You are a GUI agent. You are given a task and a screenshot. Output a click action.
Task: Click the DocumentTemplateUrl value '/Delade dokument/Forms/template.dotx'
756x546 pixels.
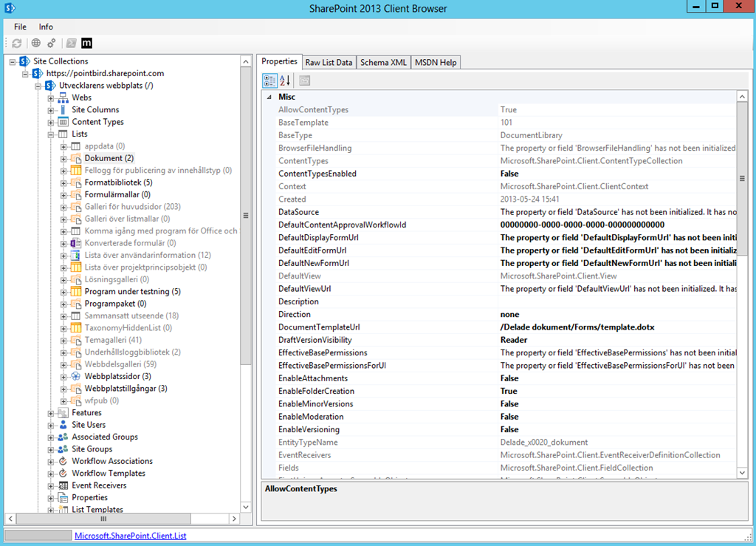(577, 327)
